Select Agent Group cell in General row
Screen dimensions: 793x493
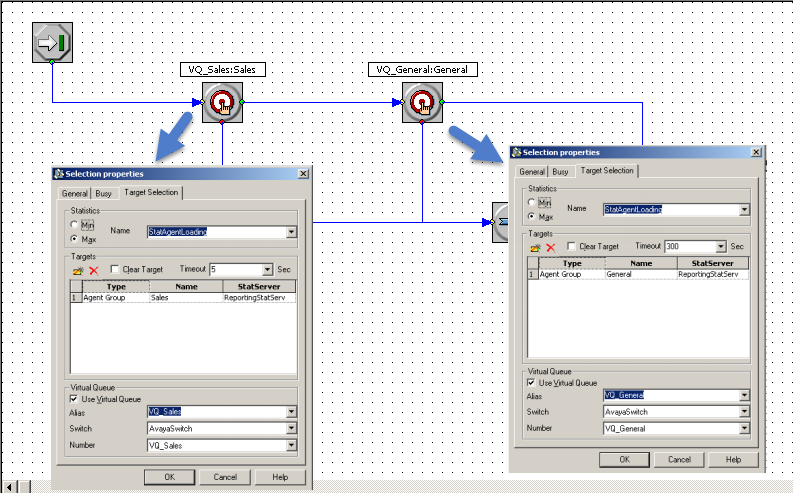coord(571,274)
